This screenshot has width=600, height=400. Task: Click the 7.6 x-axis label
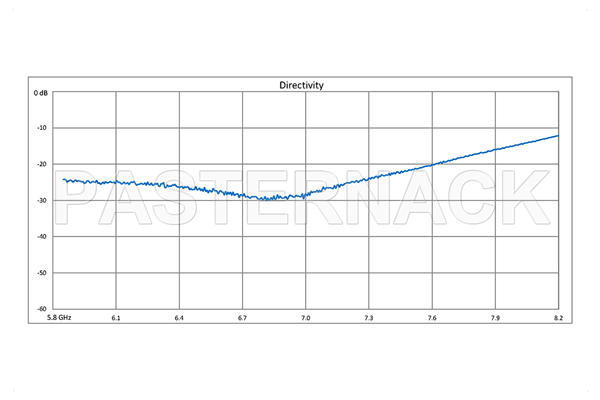click(x=431, y=317)
